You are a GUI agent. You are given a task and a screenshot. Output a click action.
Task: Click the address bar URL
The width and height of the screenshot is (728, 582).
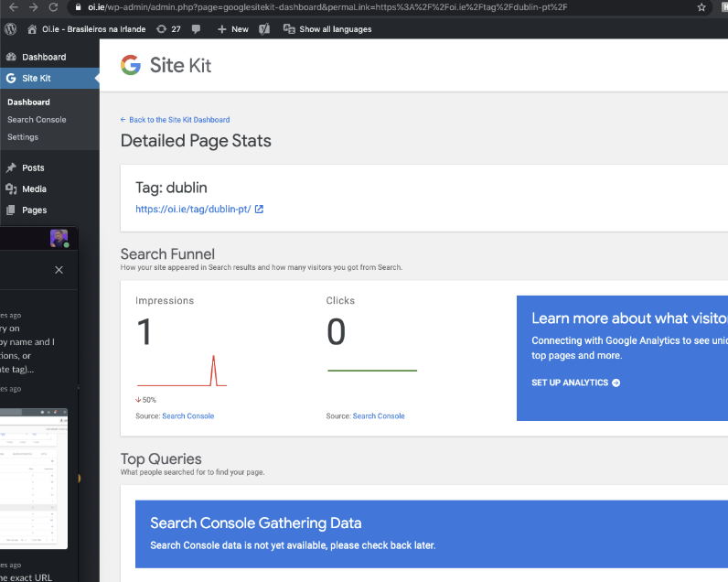(327, 7)
